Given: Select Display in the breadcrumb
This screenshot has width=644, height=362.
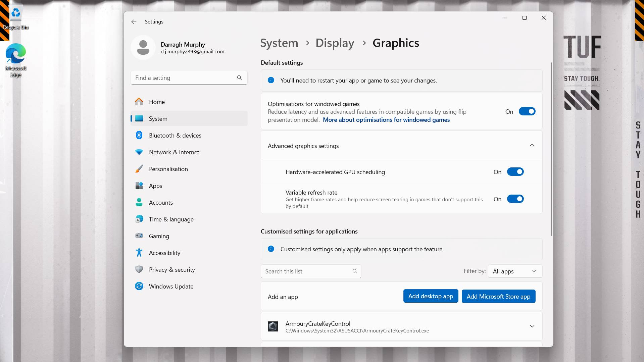Looking at the screenshot, I should (335, 43).
